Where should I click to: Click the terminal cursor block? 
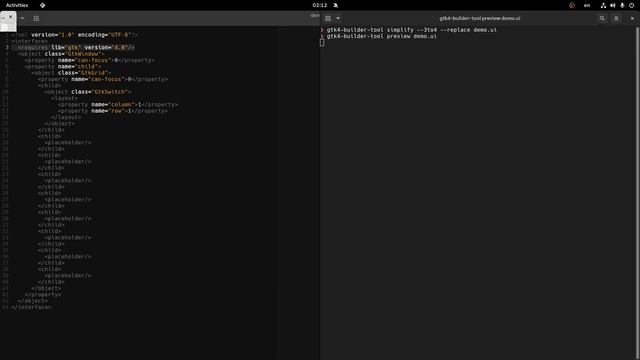(322, 42)
